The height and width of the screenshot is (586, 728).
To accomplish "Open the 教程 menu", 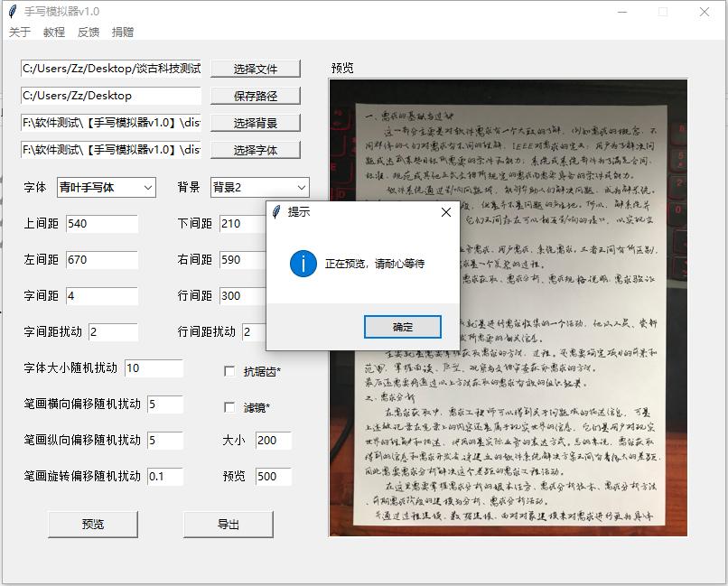I will (54, 32).
